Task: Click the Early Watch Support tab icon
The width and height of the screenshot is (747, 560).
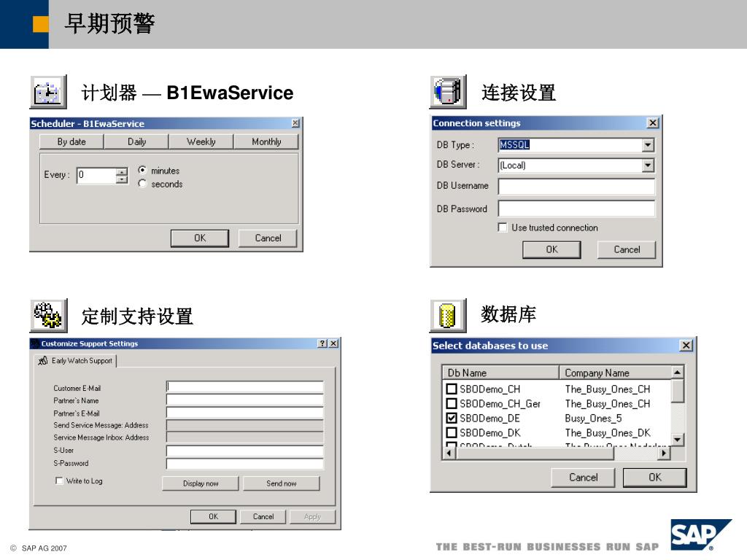Action: 43,360
